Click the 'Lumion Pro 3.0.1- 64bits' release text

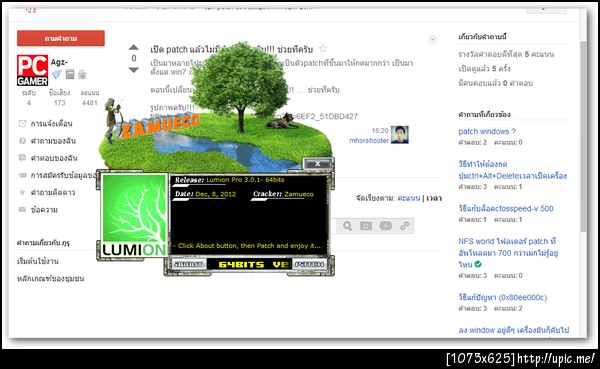(x=245, y=180)
